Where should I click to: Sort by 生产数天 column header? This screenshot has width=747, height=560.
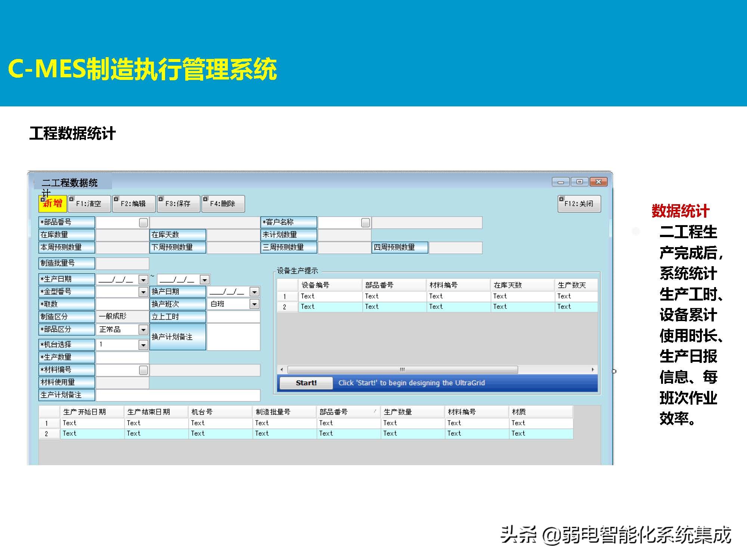tap(576, 285)
